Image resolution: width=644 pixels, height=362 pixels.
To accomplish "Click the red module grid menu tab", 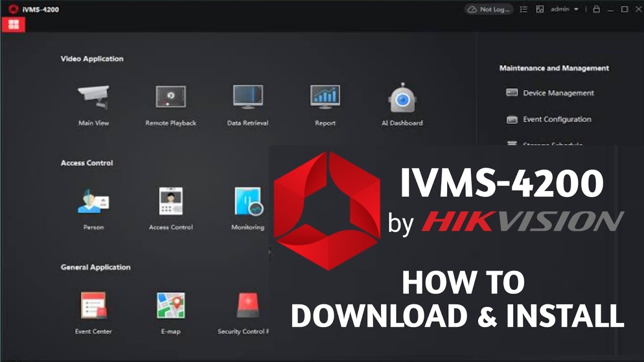I will click(x=14, y=24).
